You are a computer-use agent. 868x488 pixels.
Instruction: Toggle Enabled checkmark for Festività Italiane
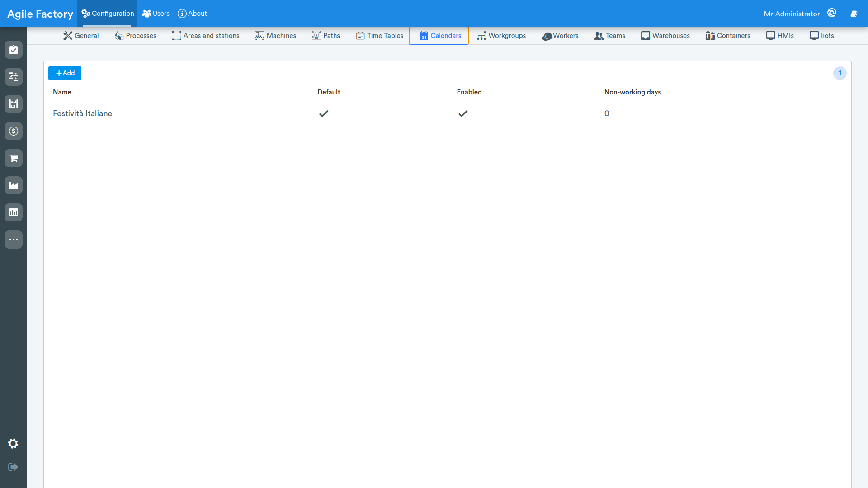click(x=463, y=113)
